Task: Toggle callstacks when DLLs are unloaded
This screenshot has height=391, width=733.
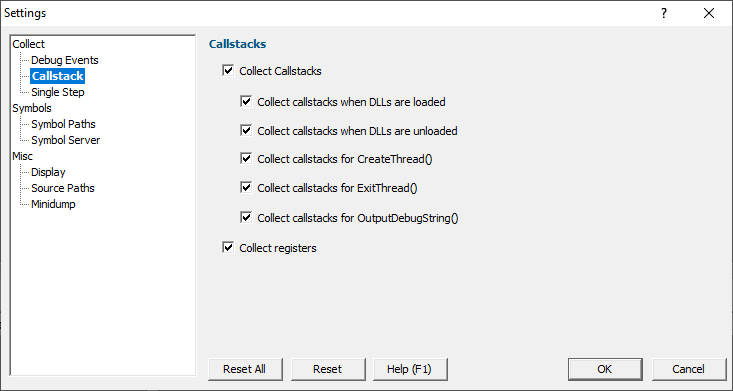Action: pos(246,130)
